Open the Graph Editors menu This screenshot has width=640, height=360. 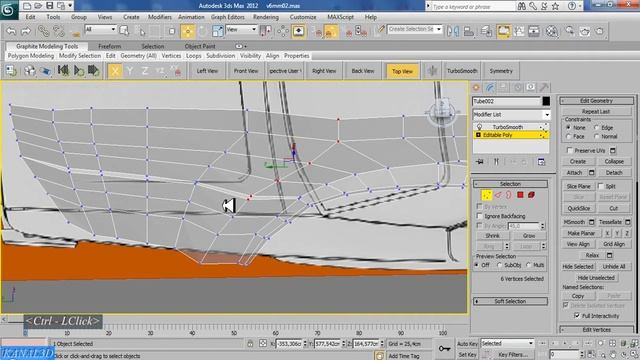pos(228,17)
